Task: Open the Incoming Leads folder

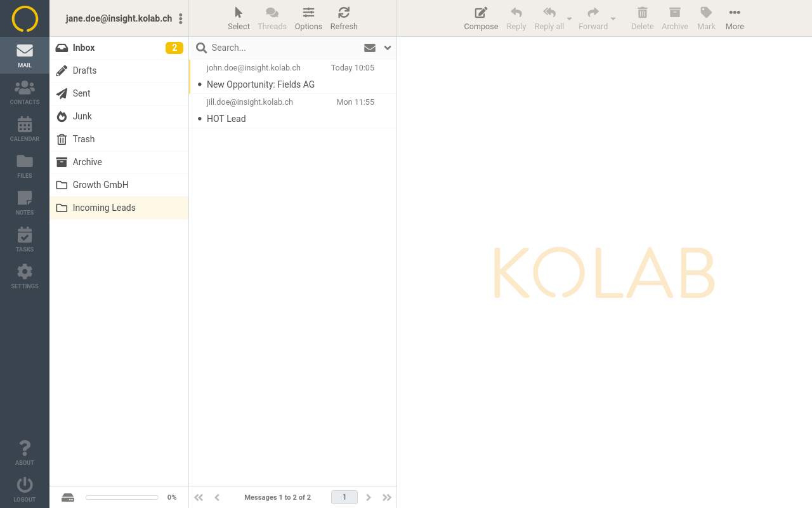Action: [x=119, y=208]
